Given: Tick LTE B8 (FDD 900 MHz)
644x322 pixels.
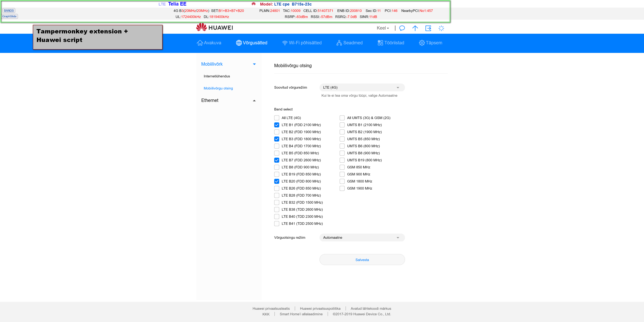Looking at the screenshot, I should click(x=277, y=167).
